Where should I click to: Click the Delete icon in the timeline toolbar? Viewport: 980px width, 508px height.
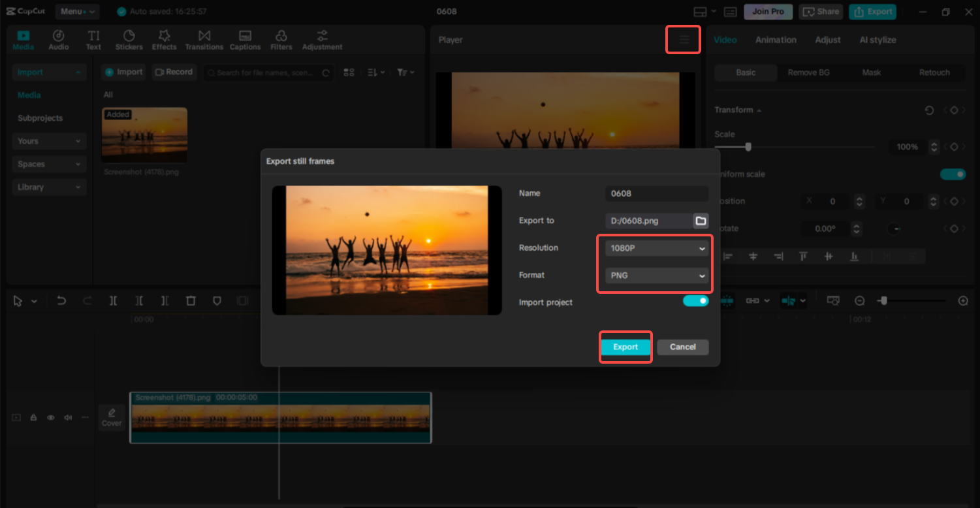[x=190, y=300]
